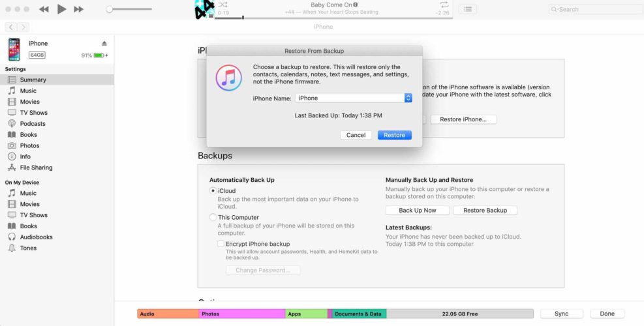Select Summary in Settings sidebar
The image size is (644, 326).
[x=57, y=80]
